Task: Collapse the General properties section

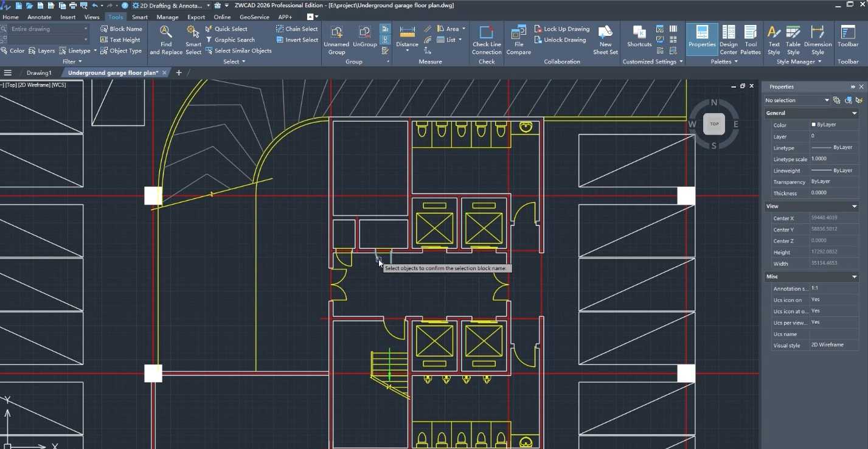Action: point(854,113)
